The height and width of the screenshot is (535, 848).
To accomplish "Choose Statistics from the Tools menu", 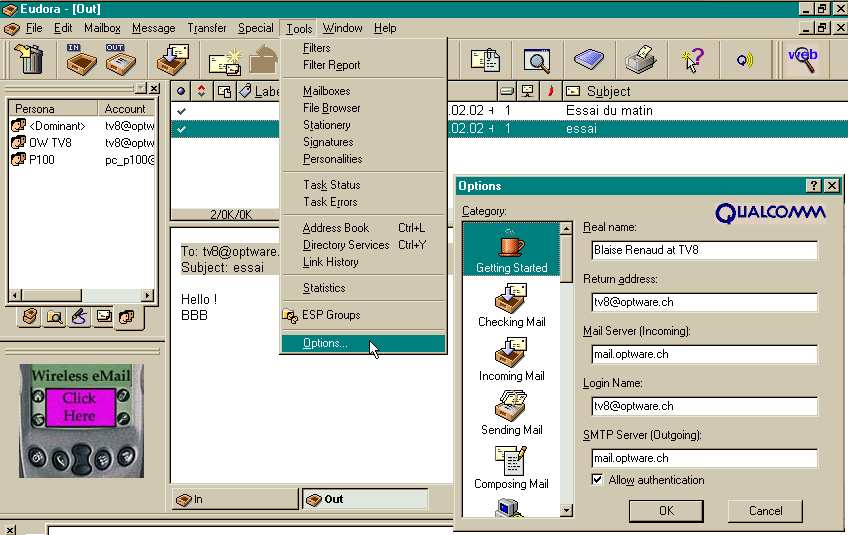I will point(363,288).
